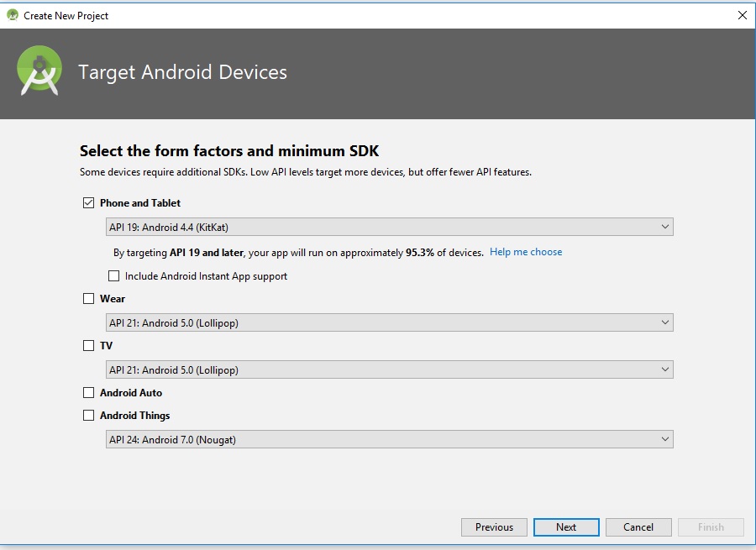Screen dimensions: 756x550
Task: Click the Android Studio logo in header
Action: coord(39,71)
